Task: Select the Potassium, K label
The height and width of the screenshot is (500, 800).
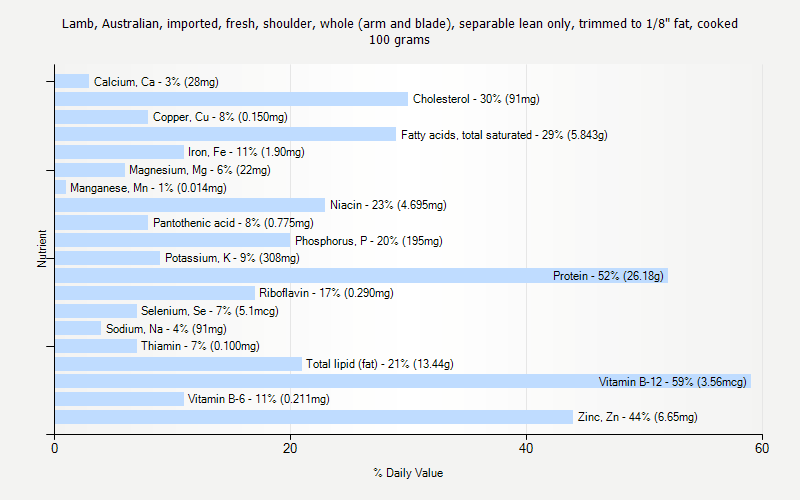Action: [232, 259]
